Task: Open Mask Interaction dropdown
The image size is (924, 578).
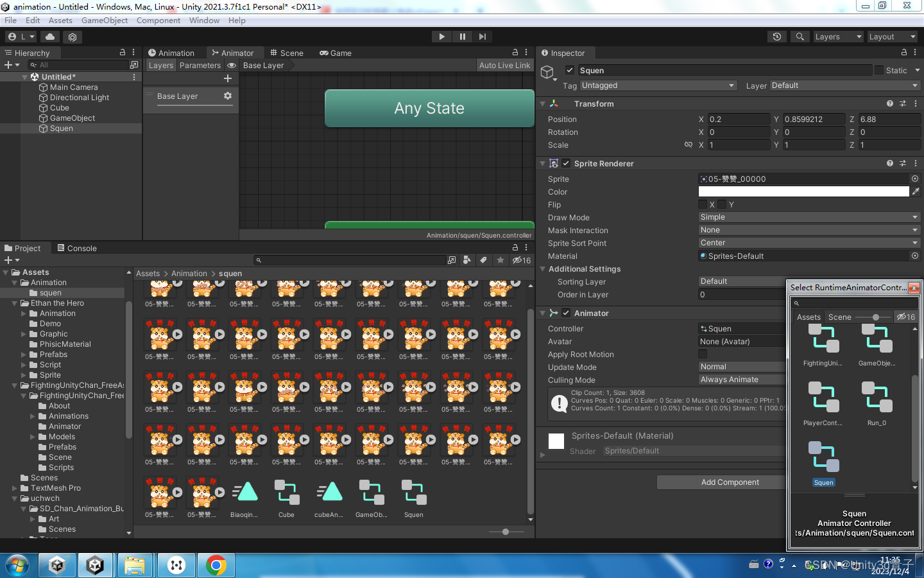Action: [x=809, y=230]
